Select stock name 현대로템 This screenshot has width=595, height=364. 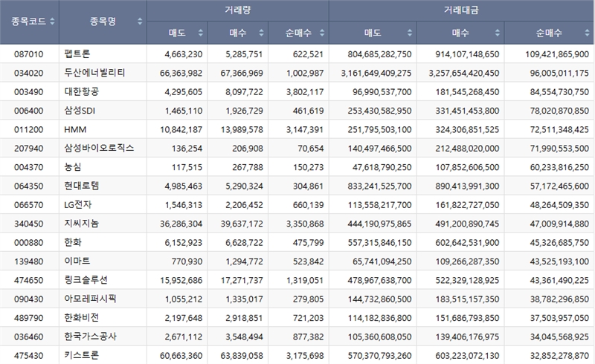(82, 186)
